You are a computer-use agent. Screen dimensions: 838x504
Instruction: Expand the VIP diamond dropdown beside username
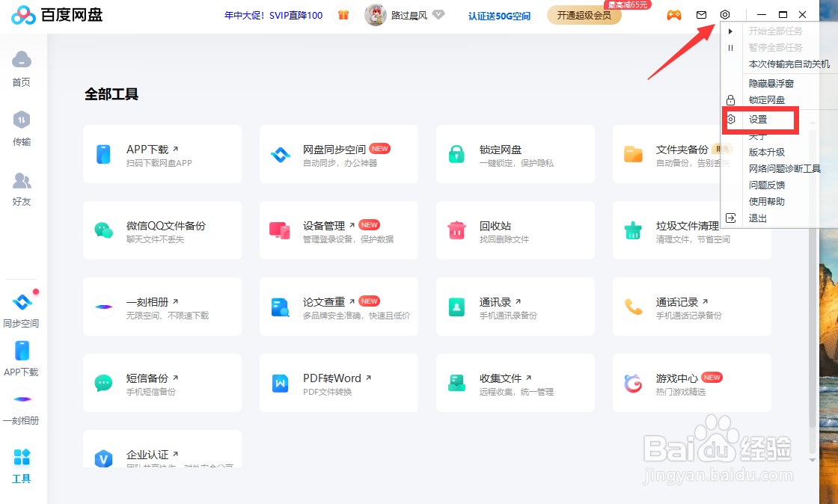(x=438, y=14)
